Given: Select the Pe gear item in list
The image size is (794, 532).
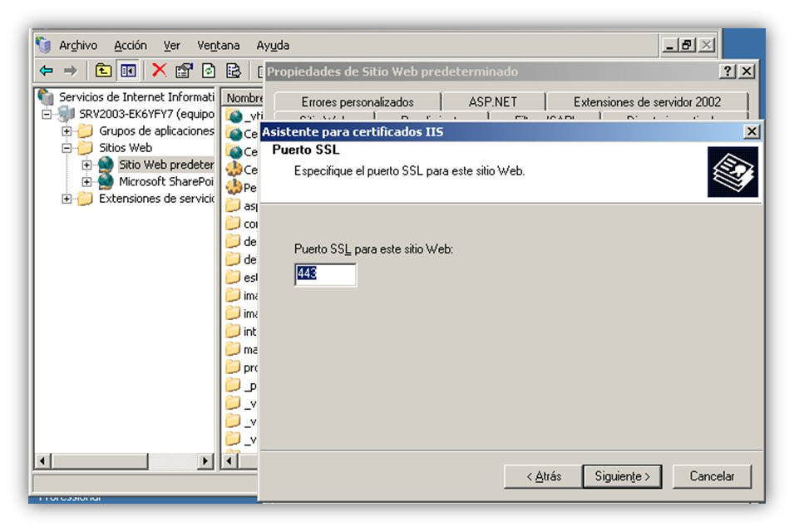Looking at the screenshot, I should 242,188.
